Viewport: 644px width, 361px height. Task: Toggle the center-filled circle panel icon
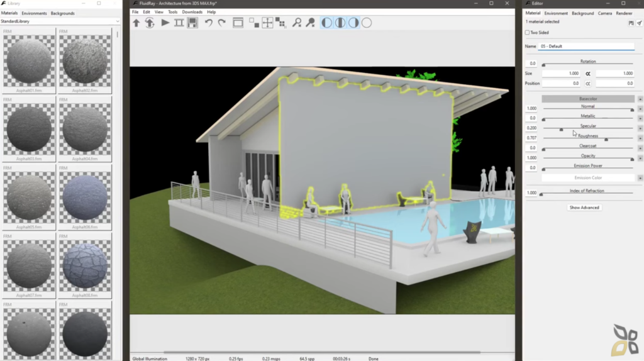click(340, 23)
